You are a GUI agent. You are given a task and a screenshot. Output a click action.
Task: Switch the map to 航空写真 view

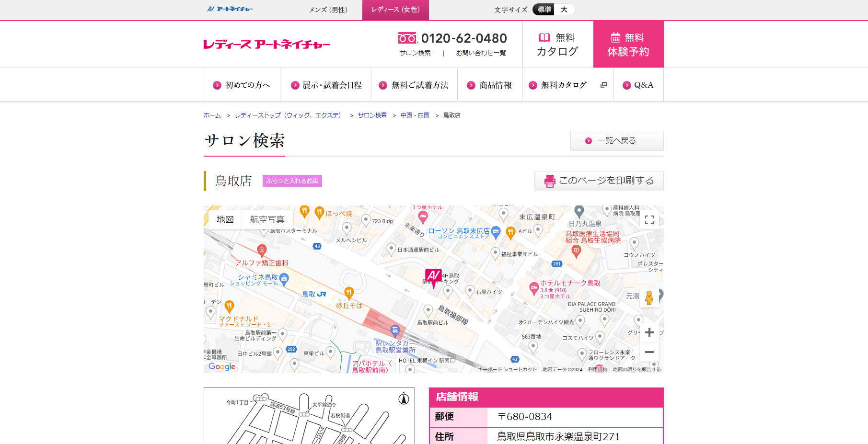tap(267, 219)
